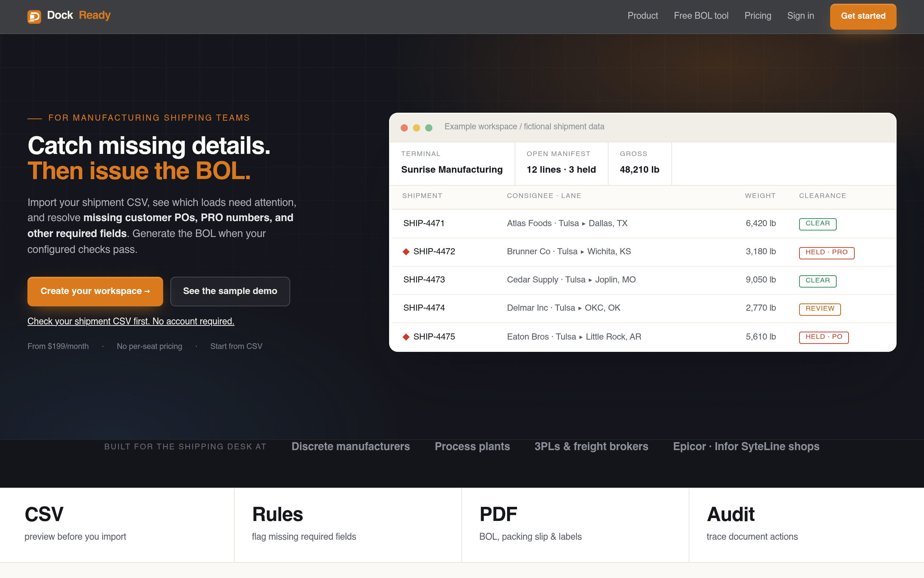The width and height of the screenshot is (924, 578).
Task: Click the green dot in the example workspace window
Action: point(428,128)
